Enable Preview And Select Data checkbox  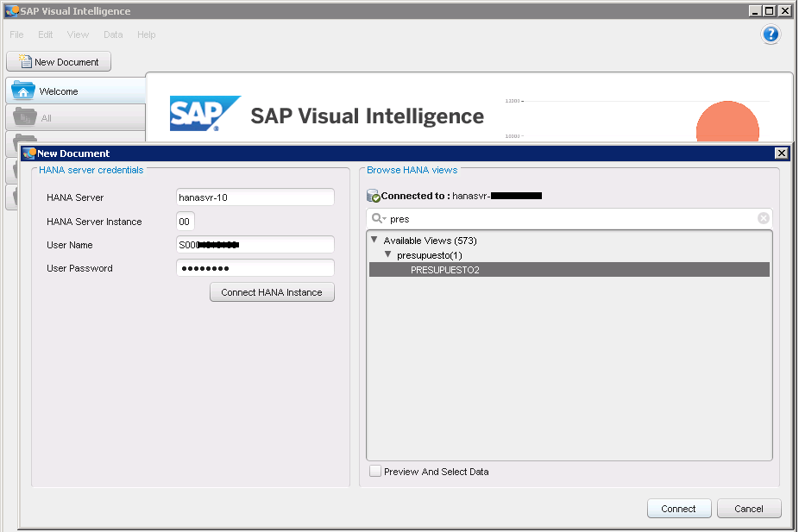pos(375,472)
